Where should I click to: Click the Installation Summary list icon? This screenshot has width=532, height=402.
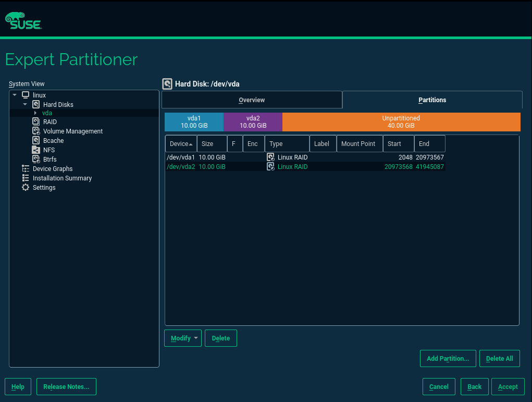coord(26,178)
